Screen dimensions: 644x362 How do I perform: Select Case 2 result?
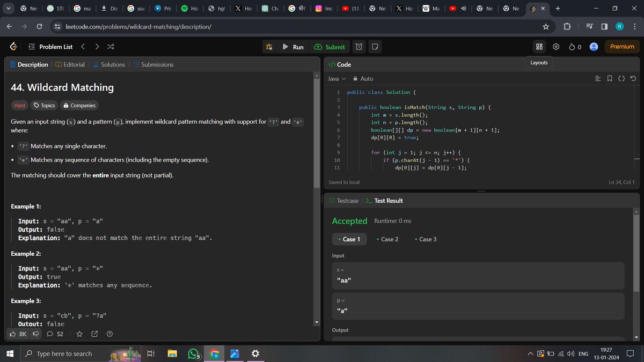387,239
